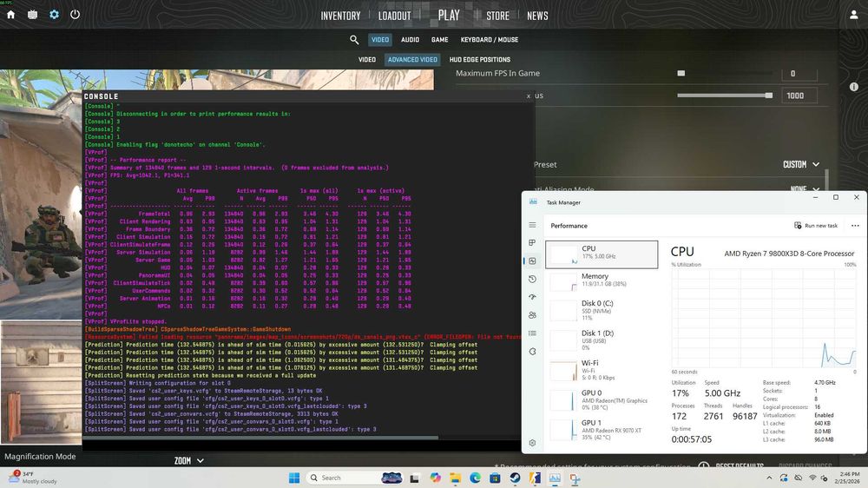Screen dimensions: 868x488
Task: Select Disk 0 (C:) in performance list
Action: point(602,310)
